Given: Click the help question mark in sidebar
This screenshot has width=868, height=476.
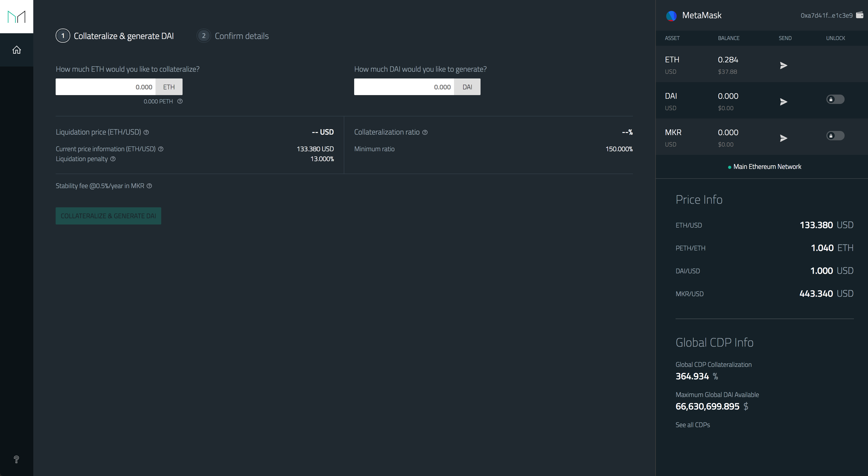Looking at the screenshot, I should coord(16,459).
